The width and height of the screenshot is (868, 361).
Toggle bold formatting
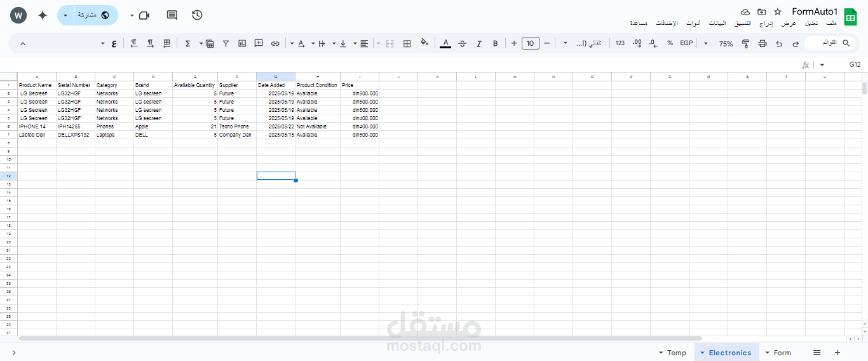(x=495, y=43)
